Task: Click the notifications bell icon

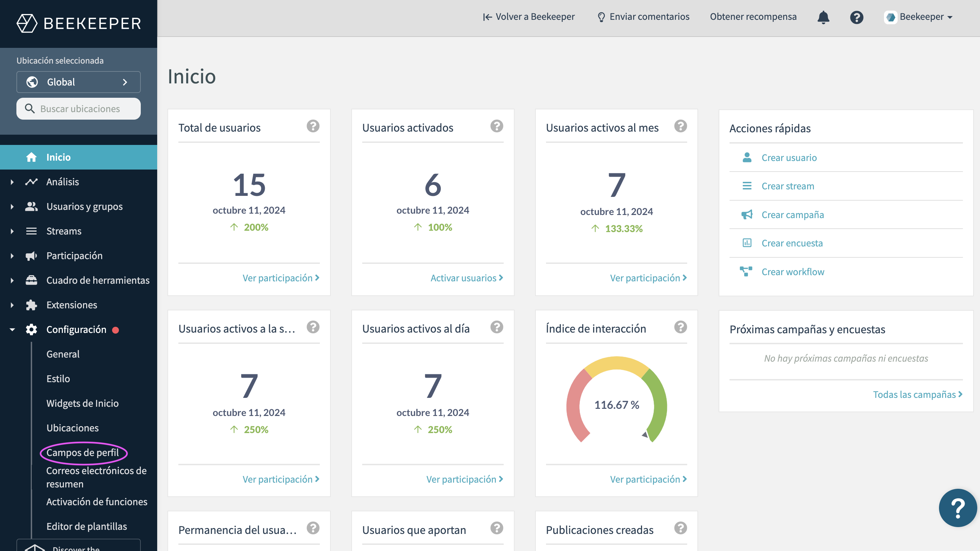Action: click(x=823, y=17)
